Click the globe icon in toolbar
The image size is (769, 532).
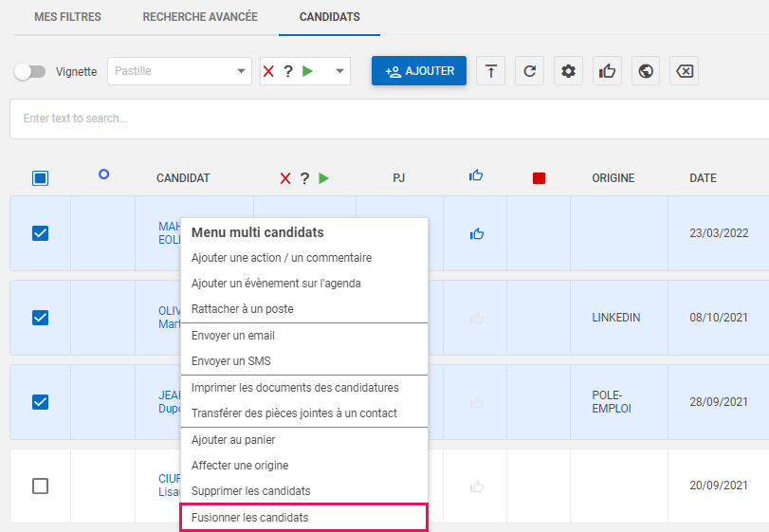(x=646, y=71)
